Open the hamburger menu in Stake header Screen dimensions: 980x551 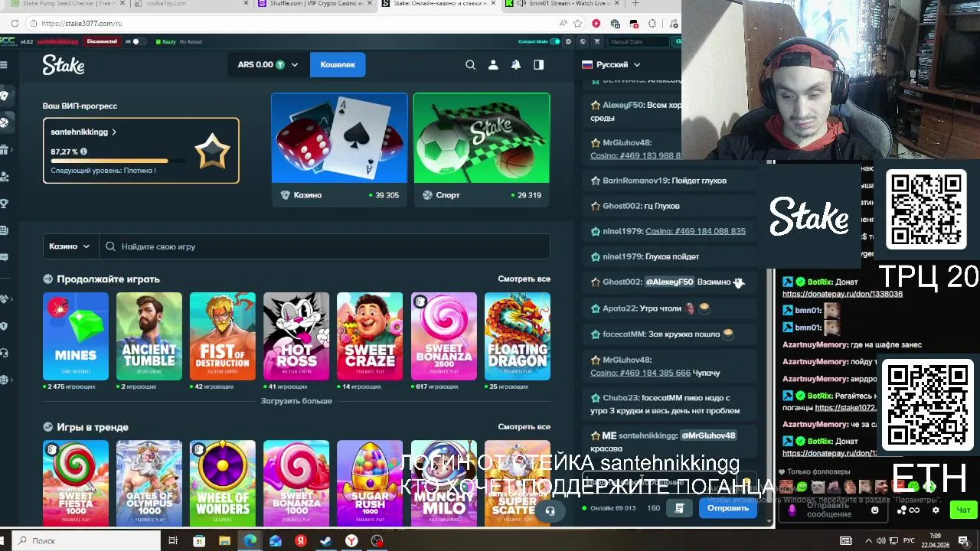(4, 65)
